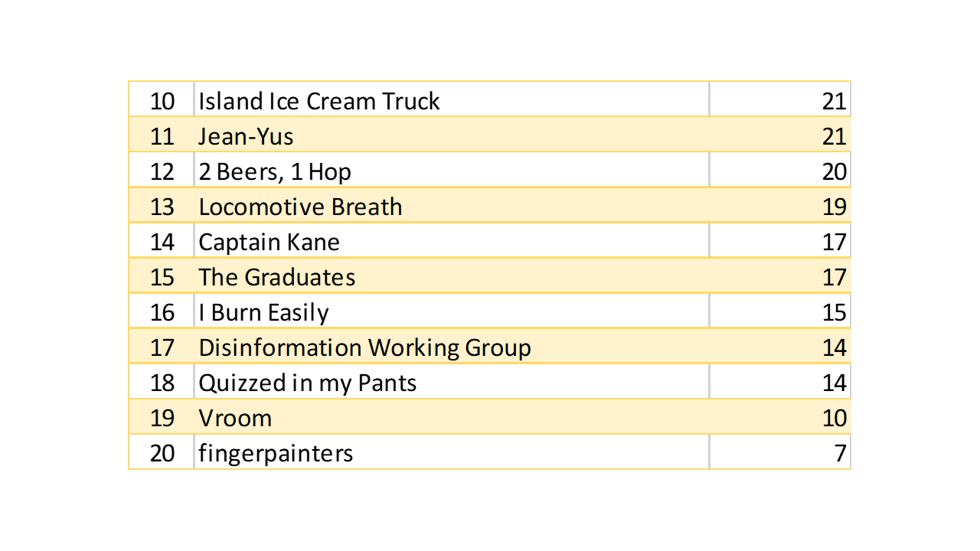Image resolution: width=980 pixels, height=551 pixels.
Task: Select rank number 20 cell
Action: click(x=162, y=453)
